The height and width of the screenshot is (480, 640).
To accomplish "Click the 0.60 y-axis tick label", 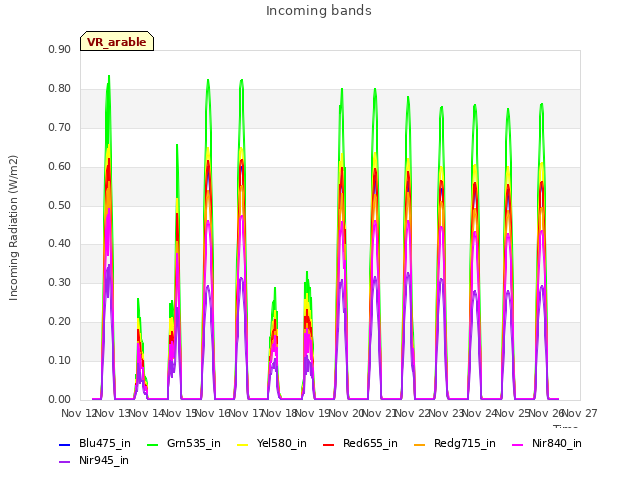I will [x=60, y=167].
